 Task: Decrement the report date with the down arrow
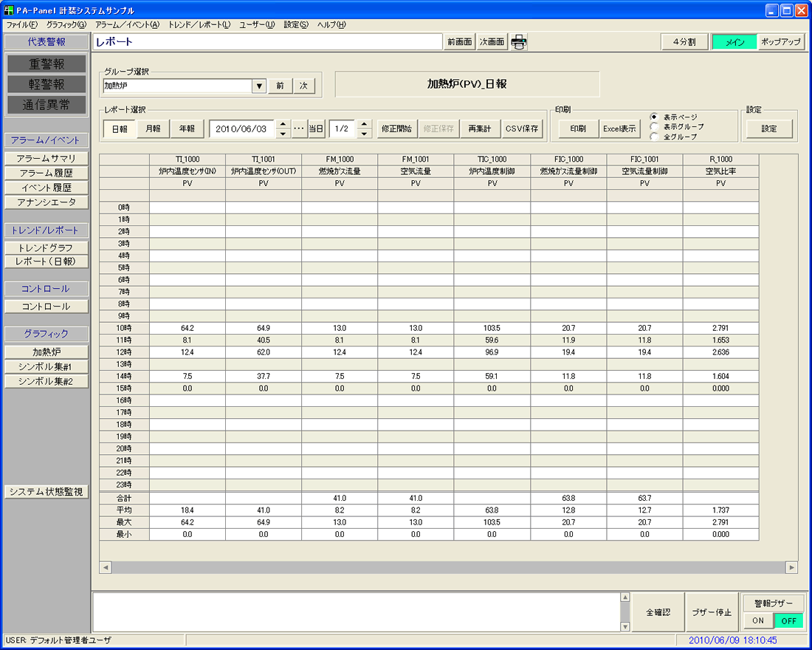click(283, 133)
